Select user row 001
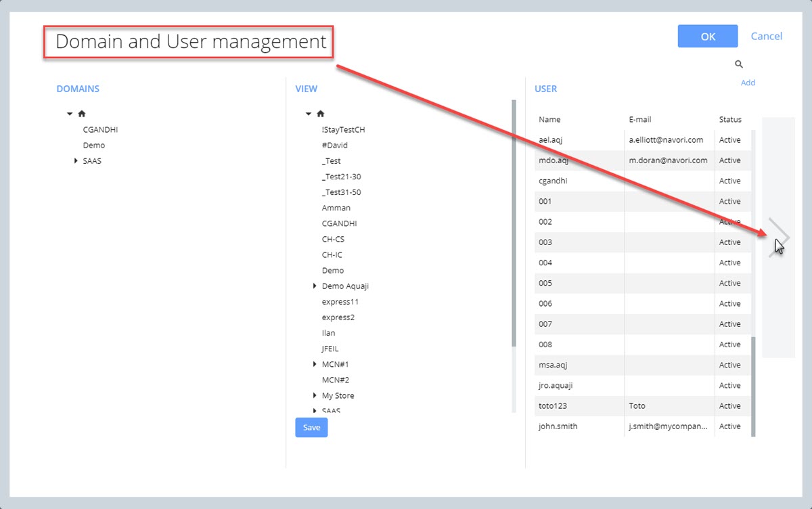This screenshot has width=812, height=509. [642, 201]
